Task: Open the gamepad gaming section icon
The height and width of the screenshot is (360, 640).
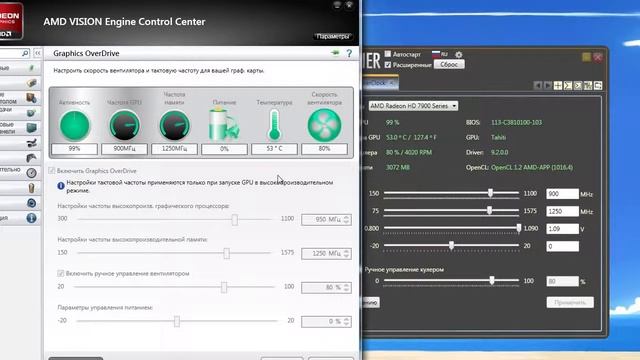Action: 31,158
